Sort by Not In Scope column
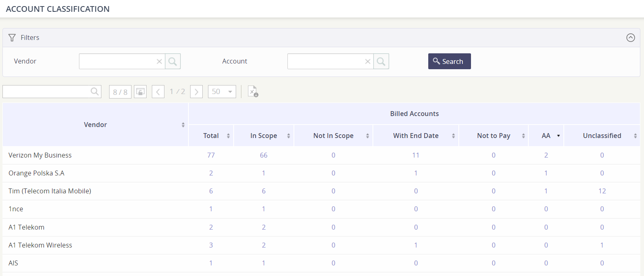 pos(368,136)
